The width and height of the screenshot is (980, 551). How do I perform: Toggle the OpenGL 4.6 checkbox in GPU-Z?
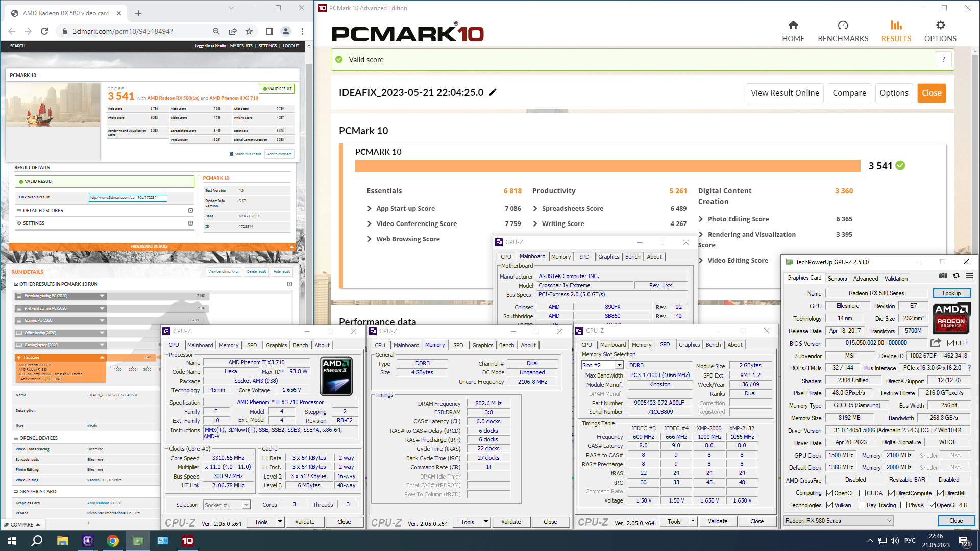click(932, 505)
